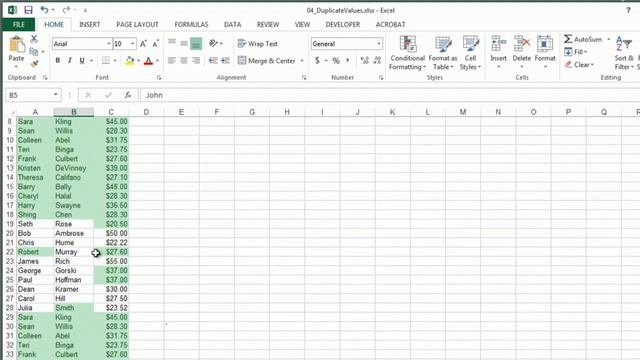Open Cell Styles gallery
Screen dimensions: 640x360
pyautogui.click(x=470, y=53)
